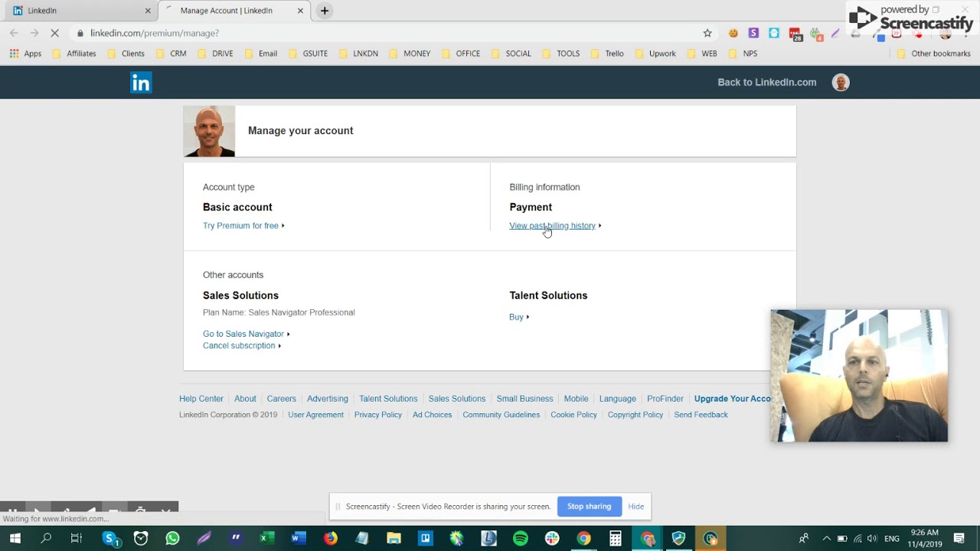This screenshot has width=980, height=551.
Task: Open Windows taskbar search
Action: click(46, 539)
